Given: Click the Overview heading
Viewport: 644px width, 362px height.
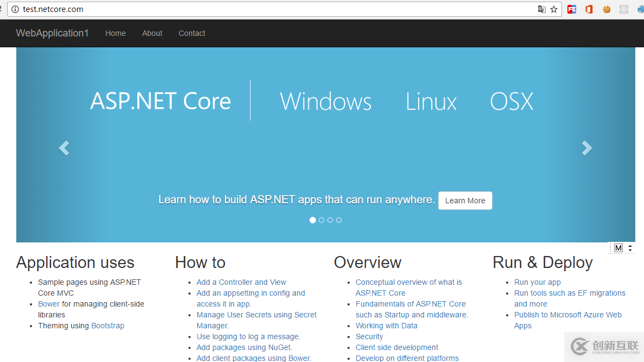Looking at the screenshot, I should pyautogui.click(x=368, y=263).
